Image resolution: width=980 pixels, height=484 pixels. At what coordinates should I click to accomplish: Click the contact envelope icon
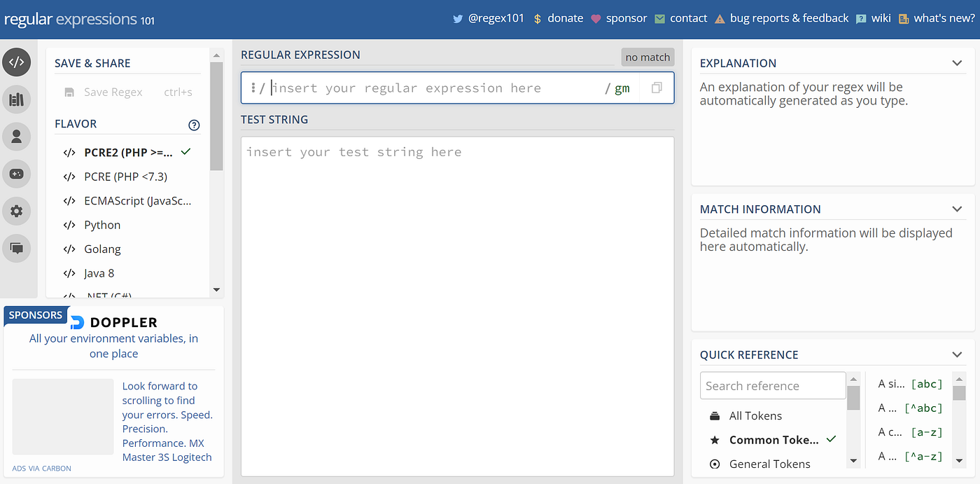tap(659, 19)
